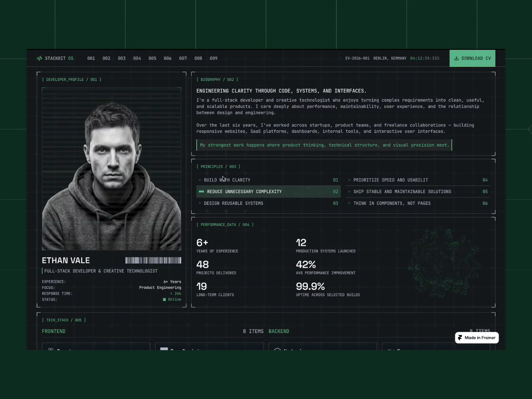Click the FRONTEND tech stack heading

54,331
